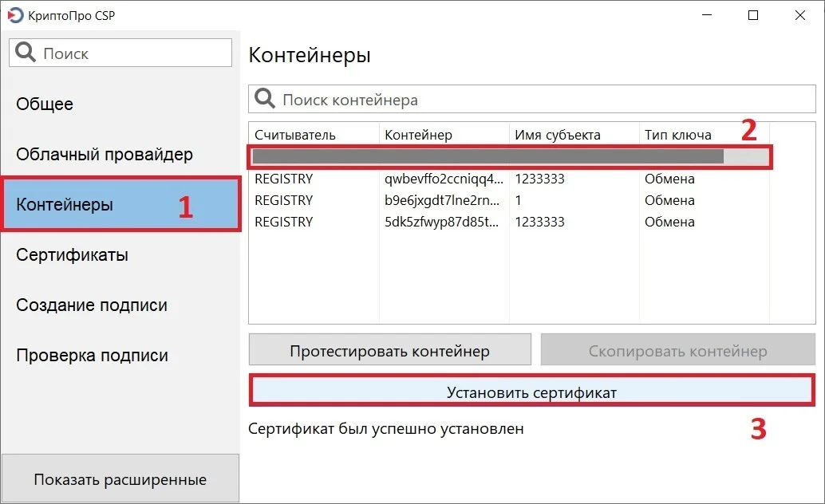Viewport: 825px width, 504px height.
Task: Click REGISTRY in the qwbevffo2ccniqq4 row
Action: pyautogui.click(x=283, y=179)
